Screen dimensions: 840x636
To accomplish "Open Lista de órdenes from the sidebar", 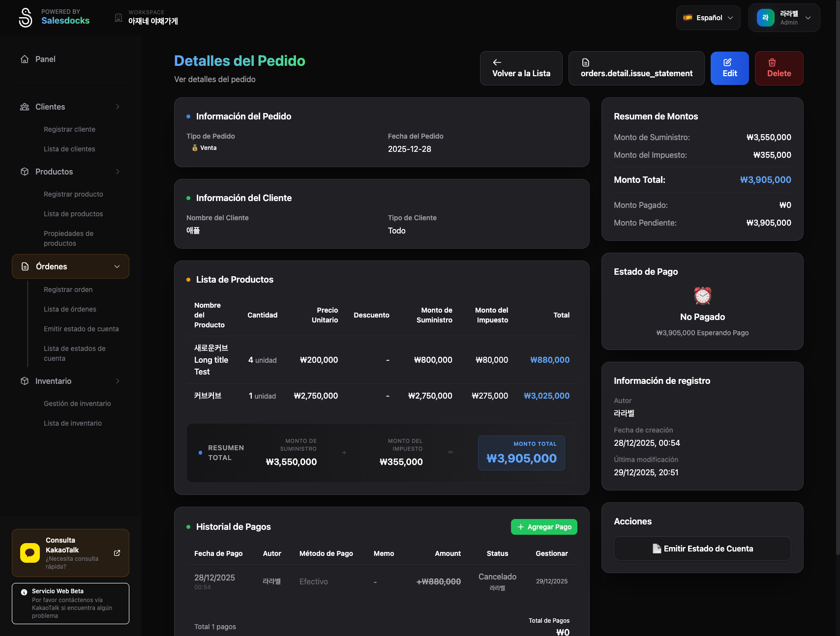I will 70,309.
